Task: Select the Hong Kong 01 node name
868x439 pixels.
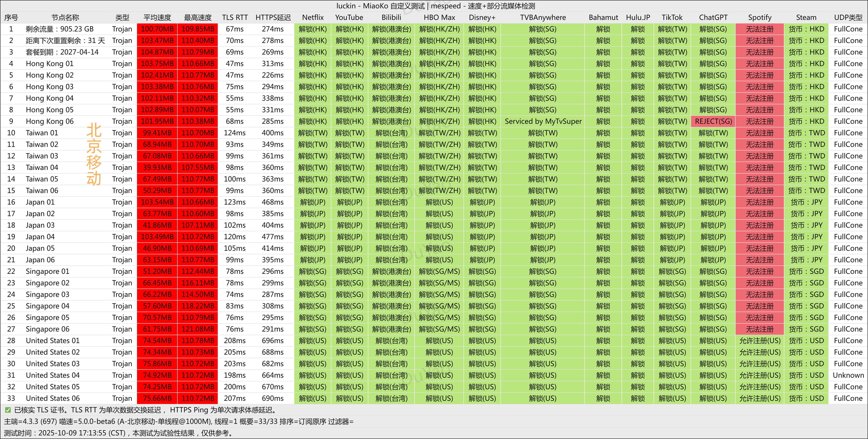Action: coord(50,64)
